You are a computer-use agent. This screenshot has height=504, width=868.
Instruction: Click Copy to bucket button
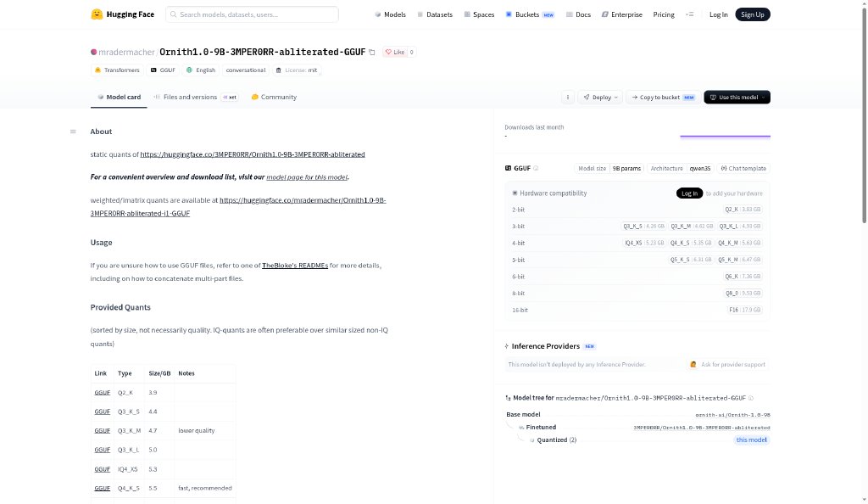pos(663,97)
